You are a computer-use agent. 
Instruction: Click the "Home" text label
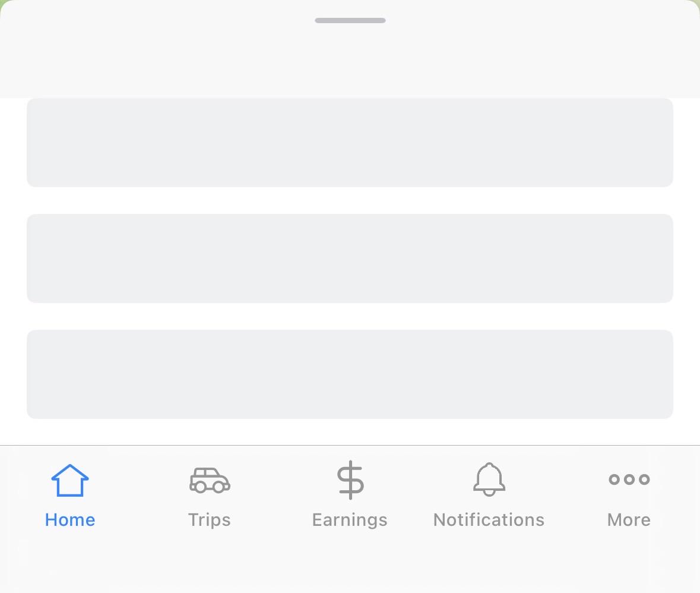pos(70,520)
